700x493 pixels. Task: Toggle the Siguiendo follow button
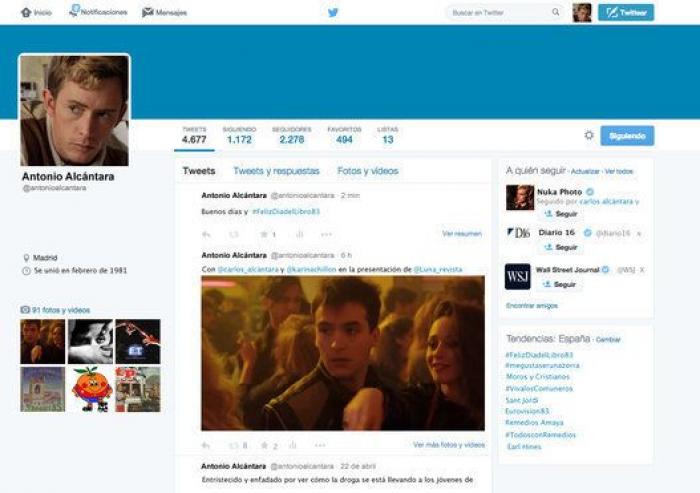click(627, 136)
